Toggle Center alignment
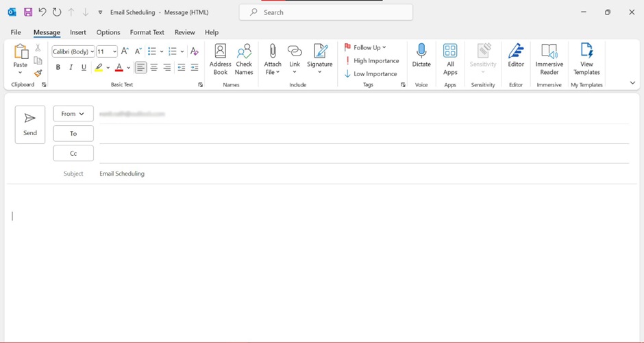The height and width of the screenshot is (343, 644). (x=154, y=67)
